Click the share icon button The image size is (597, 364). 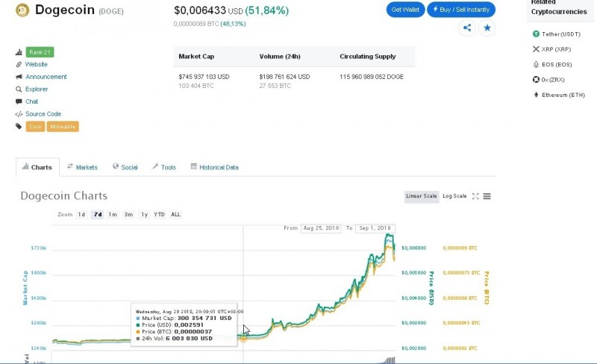pos(467,28)
